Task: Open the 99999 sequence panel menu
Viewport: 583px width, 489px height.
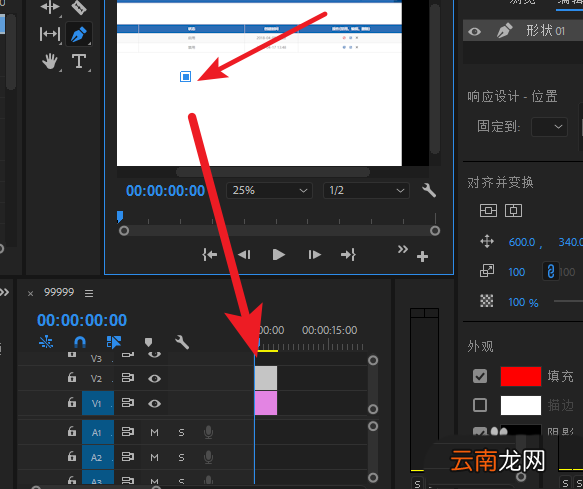Action: [89, 293]
